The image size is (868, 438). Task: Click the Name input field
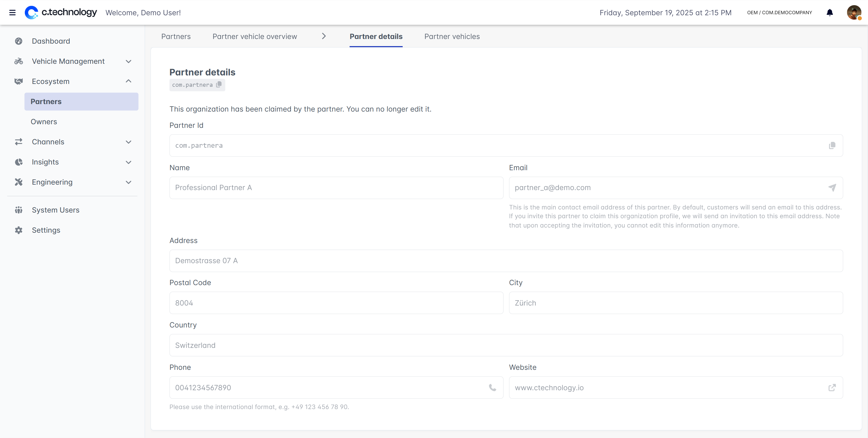click(336, 188)
